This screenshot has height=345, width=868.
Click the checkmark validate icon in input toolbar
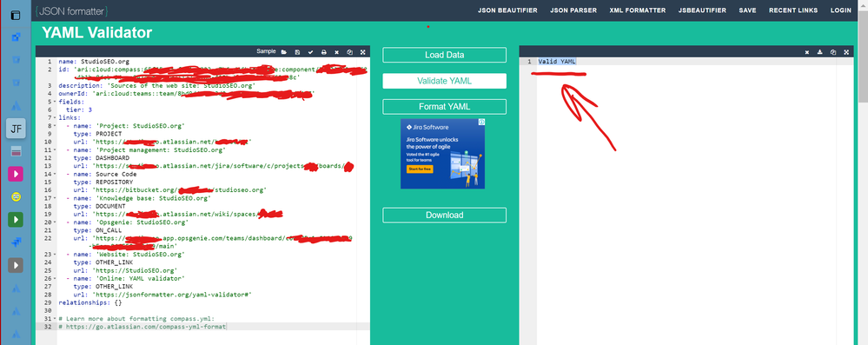tap(310, 52)
